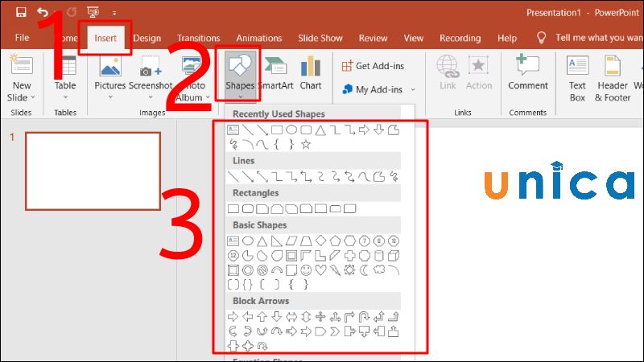
Task: Pick the diamond shape
Action: (320, 241)
